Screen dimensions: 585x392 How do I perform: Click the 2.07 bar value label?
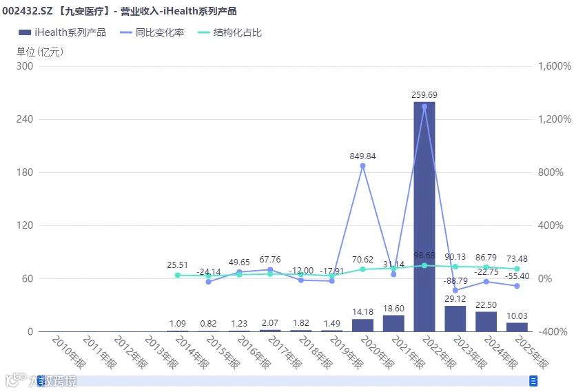pos(270,322)
